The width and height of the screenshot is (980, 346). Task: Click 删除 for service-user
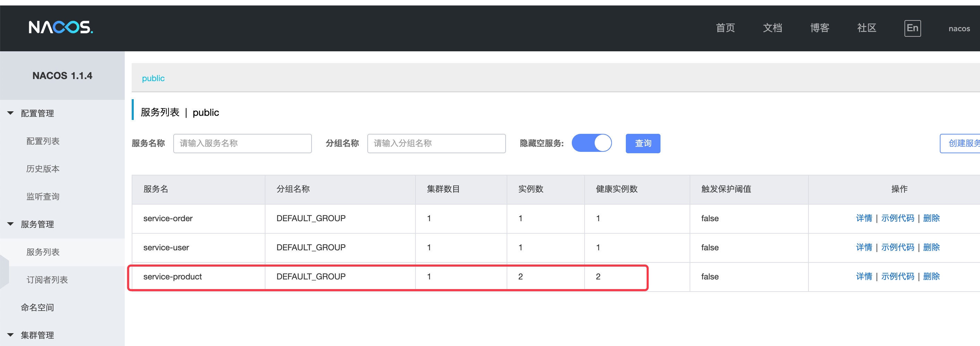click(931, 248)
